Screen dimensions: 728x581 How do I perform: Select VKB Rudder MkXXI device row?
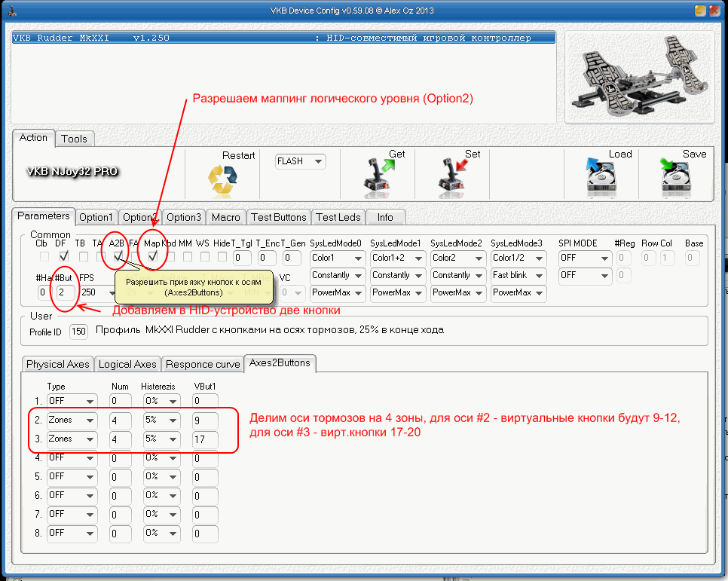coord(283,38)
